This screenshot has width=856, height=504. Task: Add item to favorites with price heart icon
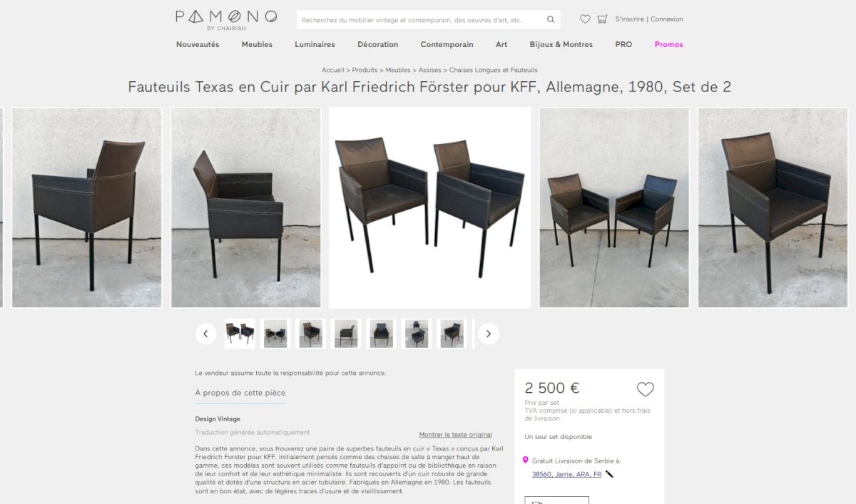(x=645, y=389)
